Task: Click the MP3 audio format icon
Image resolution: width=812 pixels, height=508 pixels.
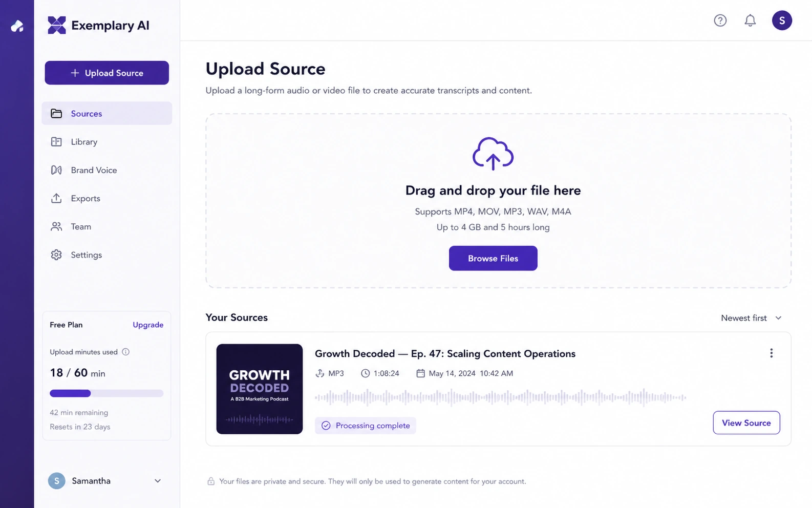Action: pos(320,373)
